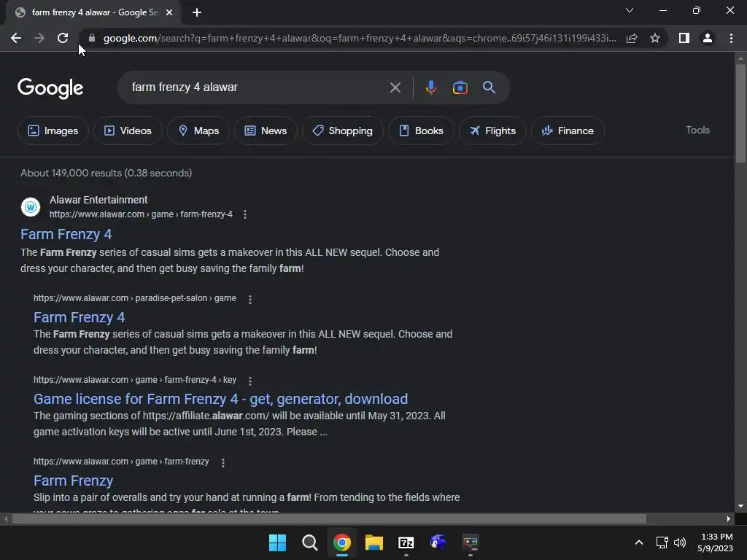Click scroll down arrow of vertical scrollbar
This screenshot has height=560, width=747.
(740, 506)
